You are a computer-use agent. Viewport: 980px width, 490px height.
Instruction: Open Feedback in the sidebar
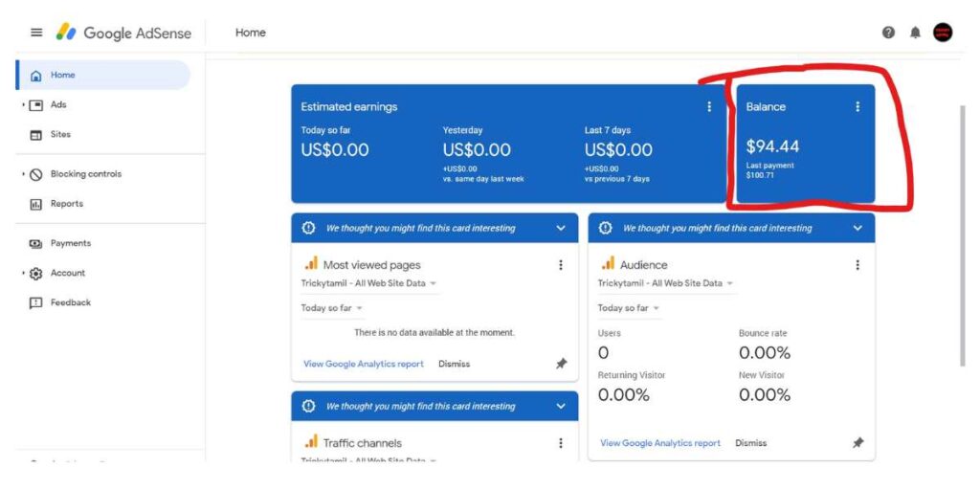pyautogui.click(x=71, y=302)
